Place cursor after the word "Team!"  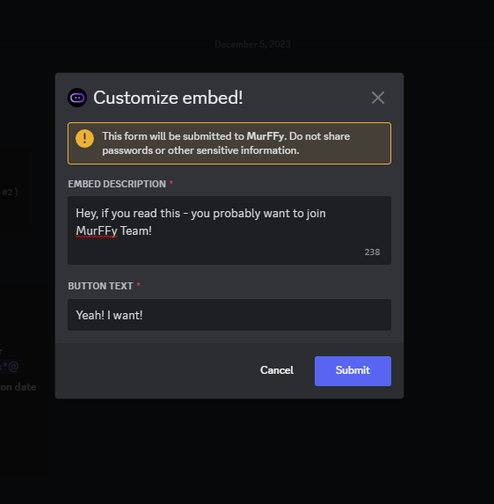[x=153, y=231]
